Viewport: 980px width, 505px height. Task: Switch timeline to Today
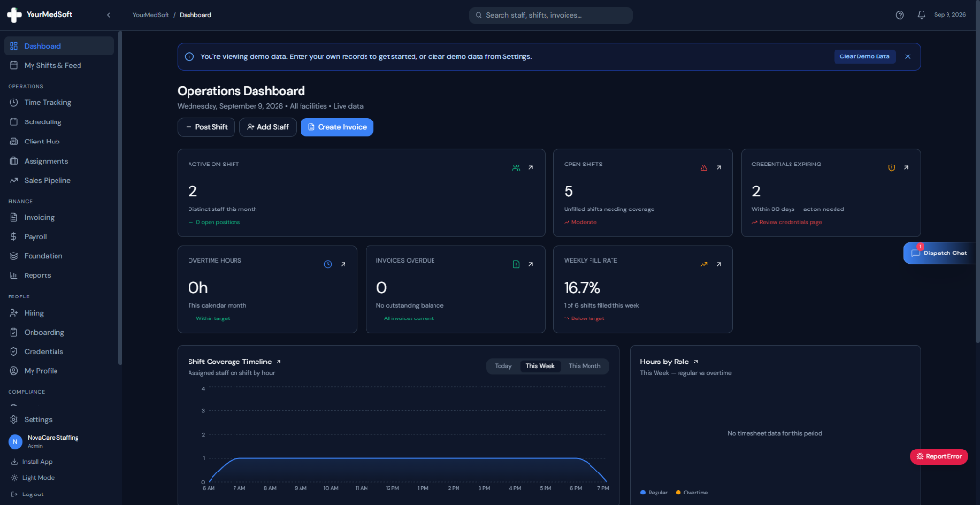coord(503,366)
